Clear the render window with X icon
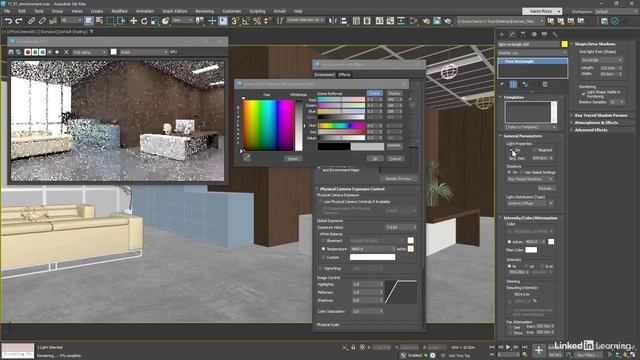The height and width of the screenshot is (360, 640). pyautogui.click(x=66, y=52)
